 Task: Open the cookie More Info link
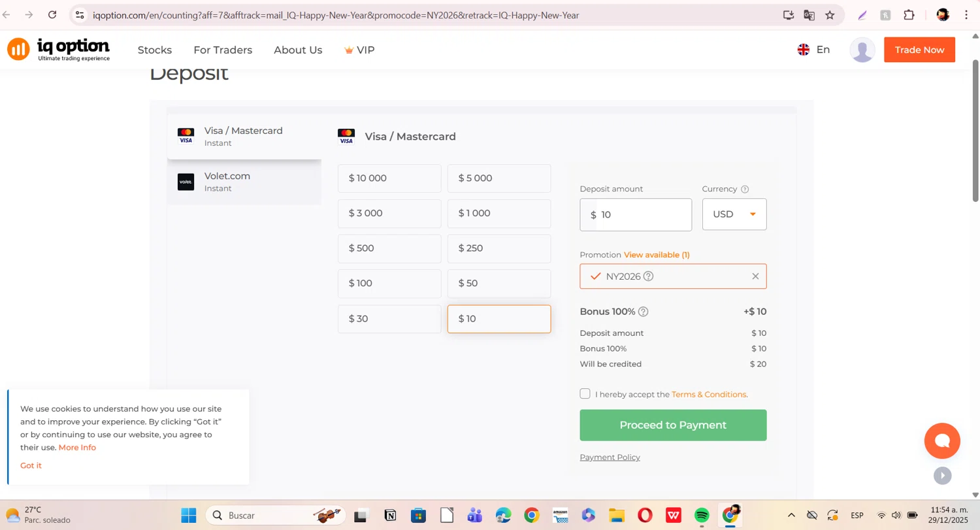coord(77,448)
